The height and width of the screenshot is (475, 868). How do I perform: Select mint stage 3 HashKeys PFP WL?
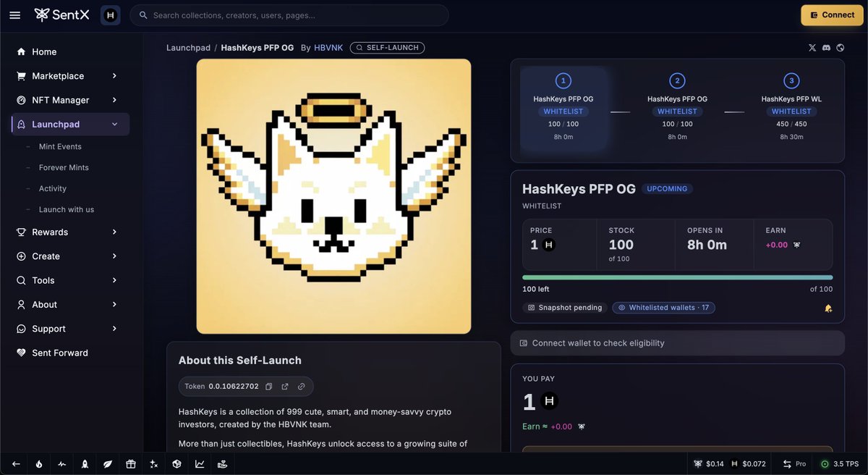coord(791,109)
